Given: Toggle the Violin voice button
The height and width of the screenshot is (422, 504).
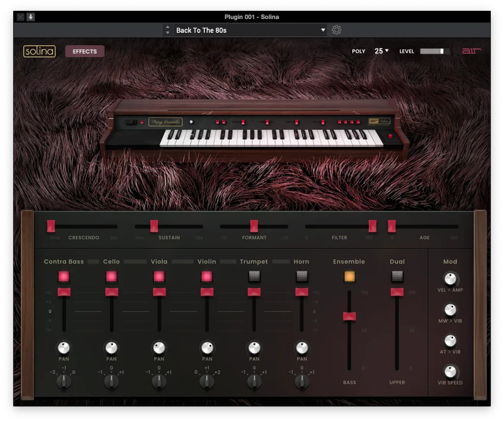Looking at the screenshot, I should tap(207, 277).
